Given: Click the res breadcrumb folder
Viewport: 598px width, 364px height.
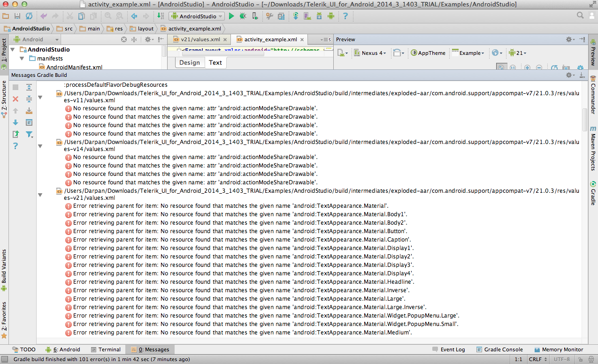Looking at the screenshot, I should [114, 29].
